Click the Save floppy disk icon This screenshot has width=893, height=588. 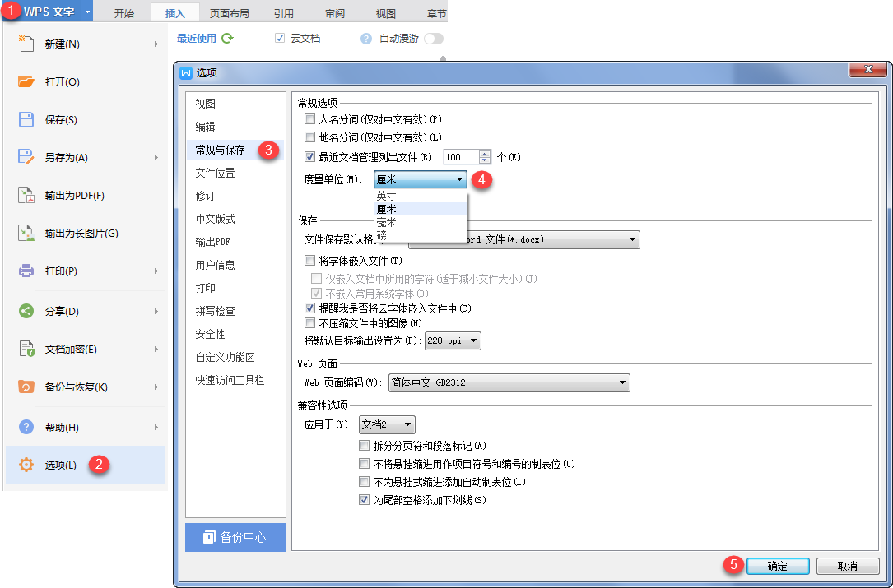click(x=26, y=119)
